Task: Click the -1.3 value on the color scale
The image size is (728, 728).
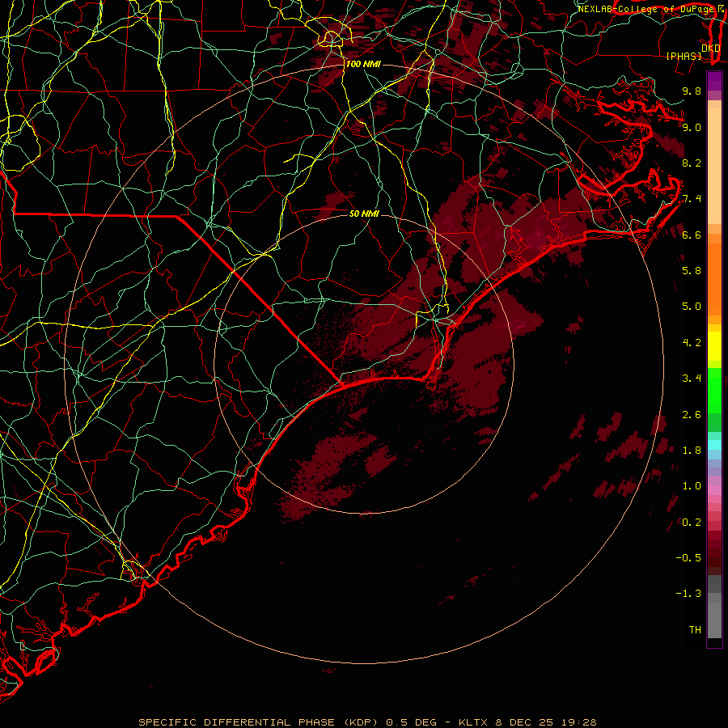Action: [x=688, y=594]
